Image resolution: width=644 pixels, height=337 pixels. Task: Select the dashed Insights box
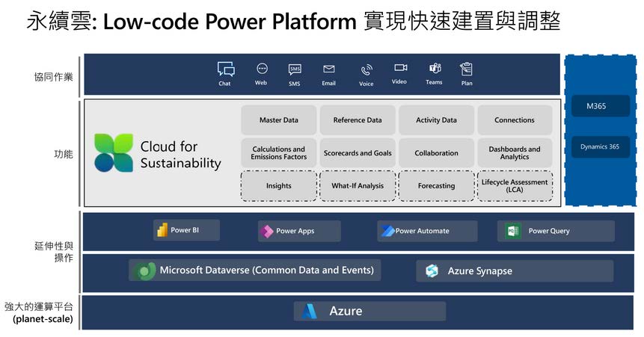pos(279,186)
